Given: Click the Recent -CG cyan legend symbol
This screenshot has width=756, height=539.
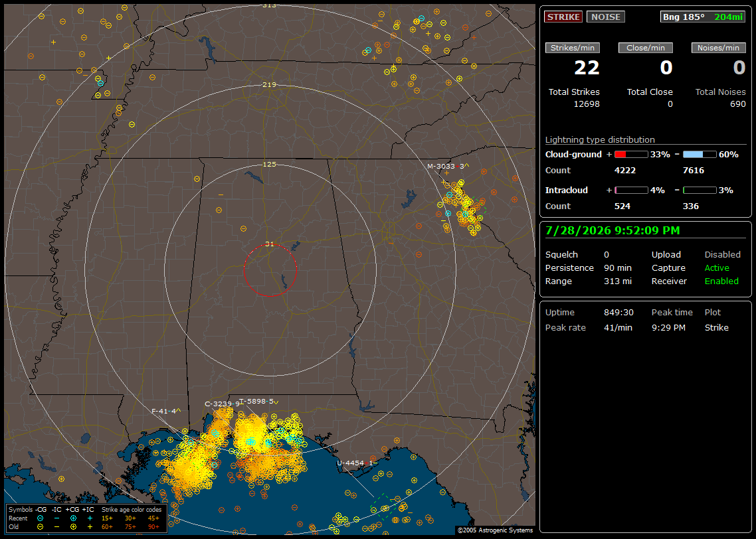Looking at the screenshot, I should coord(40,518).
